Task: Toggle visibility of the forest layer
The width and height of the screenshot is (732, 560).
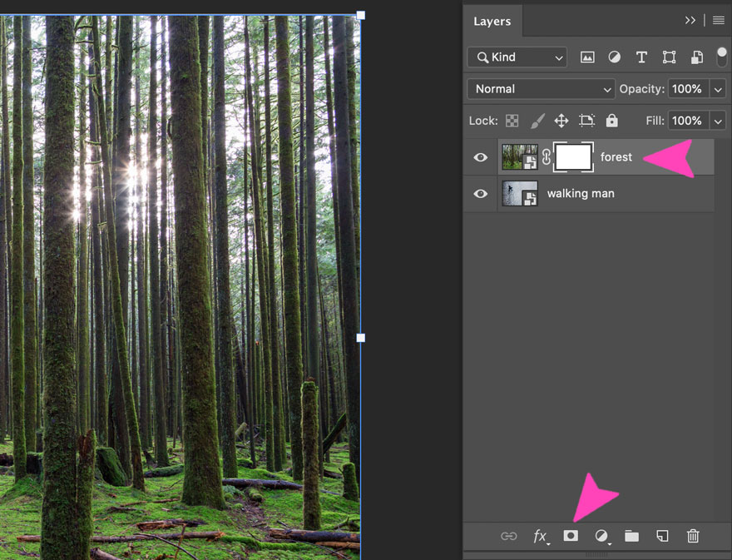Action: (x=480, y=156)
